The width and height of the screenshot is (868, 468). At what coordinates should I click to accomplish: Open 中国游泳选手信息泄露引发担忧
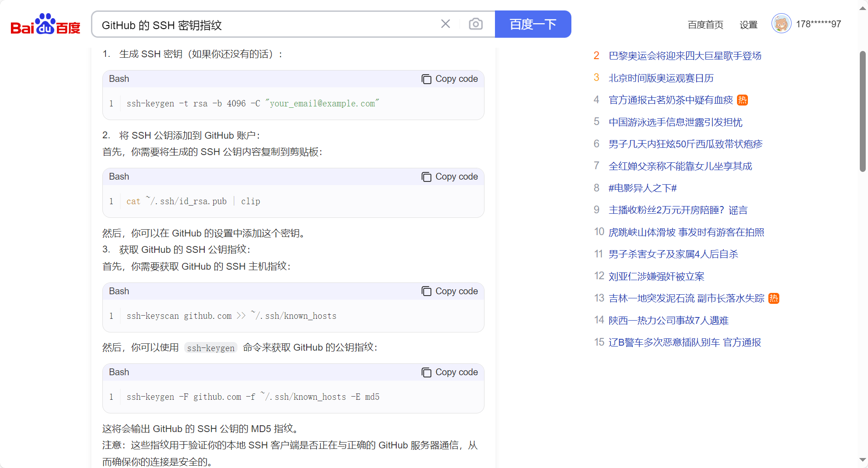point(675,122)
